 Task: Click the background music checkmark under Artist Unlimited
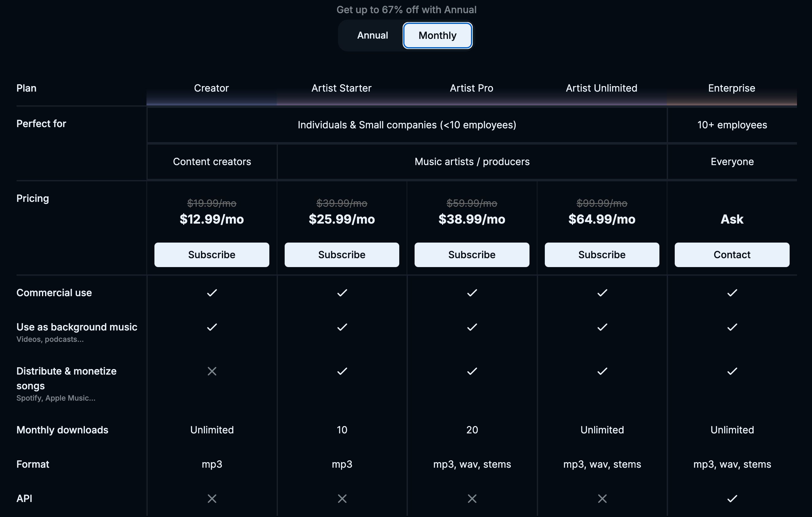[x=601, y=326]
